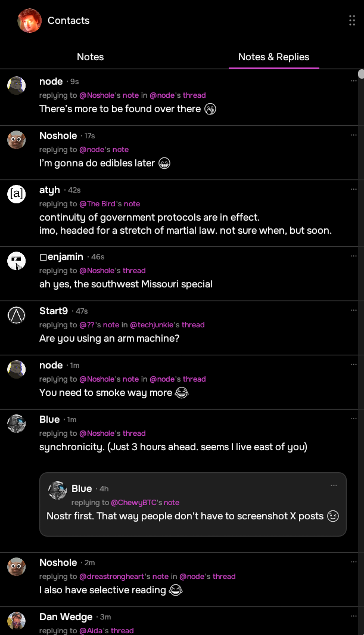Open Noshole's avatar on the edibles note

coord(17,140)
